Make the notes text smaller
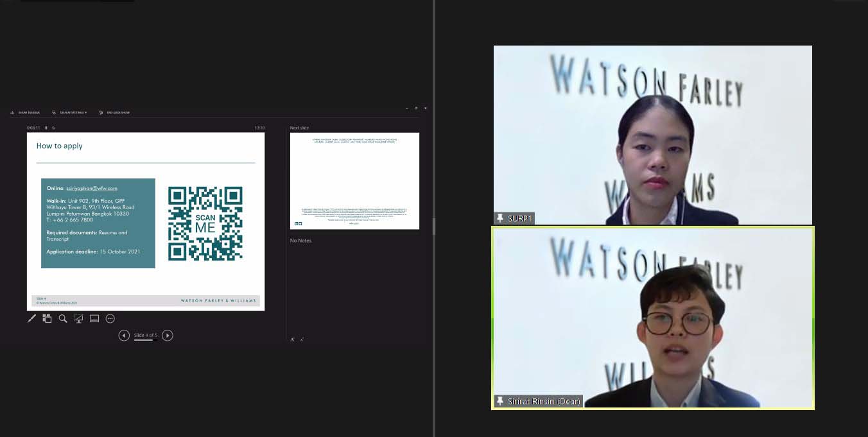The height and width of the screenshot is (437, 868). point(302,339)
